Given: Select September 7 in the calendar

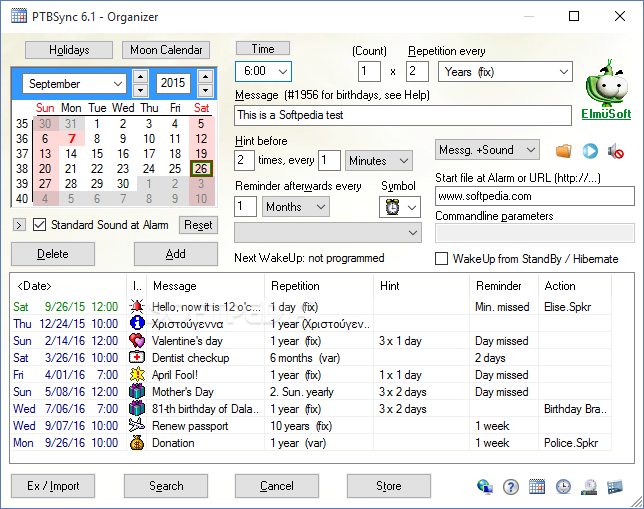Looking at the screenshot, I should 71,138.
